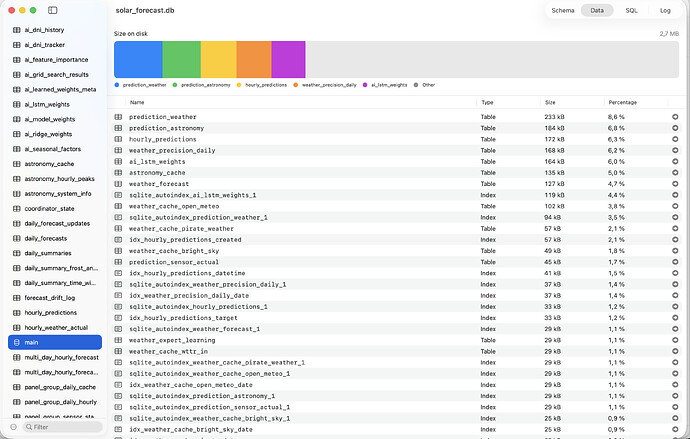Viewport: 690px width, 439px height.
Task: Click table icon beside ai_seasonal_factors
Action: (x=17, y=149)
